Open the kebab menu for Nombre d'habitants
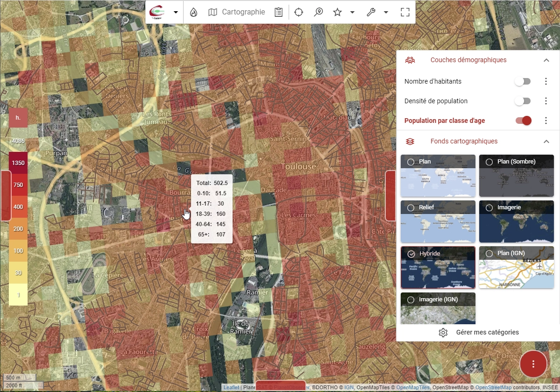Viewport: 560px width, 392px height. coord(546,81)
